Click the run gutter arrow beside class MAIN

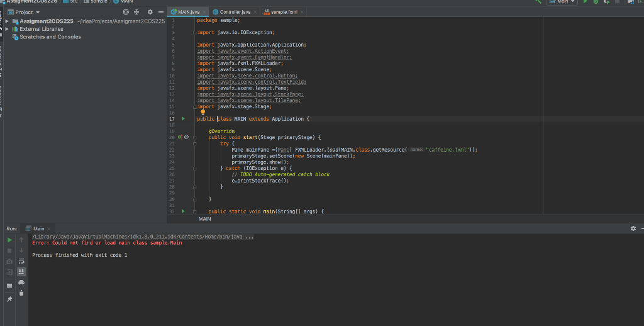183,119
